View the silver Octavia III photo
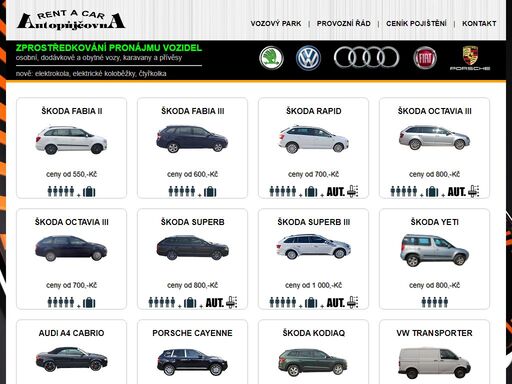512x384 pixels. click(x=434, y=137)
